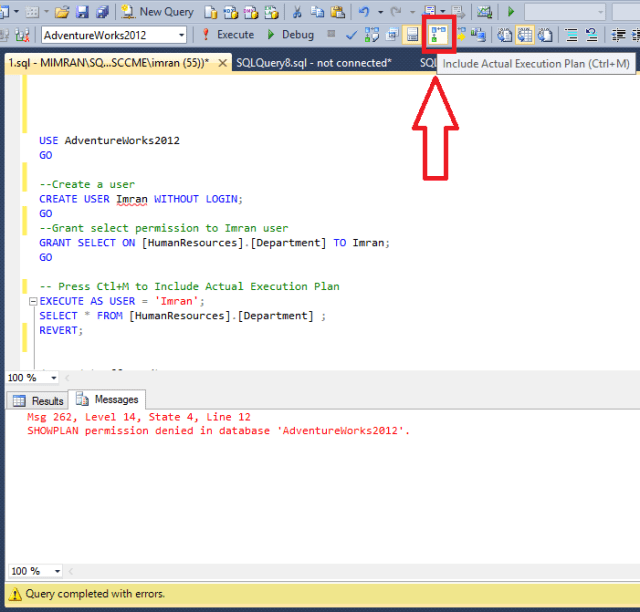This screenshot has width=640, height=612.
Task: Open the editor zoom 100 % dropdown
Action: 57,378
